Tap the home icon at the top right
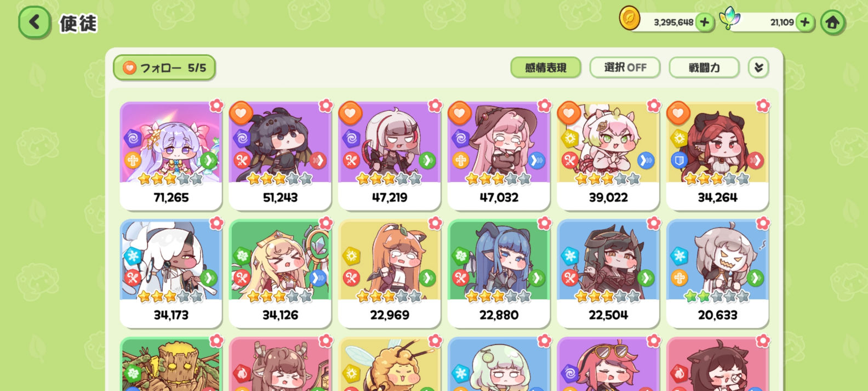The height and width of the screenshot is (391, 868). (832, 22)
